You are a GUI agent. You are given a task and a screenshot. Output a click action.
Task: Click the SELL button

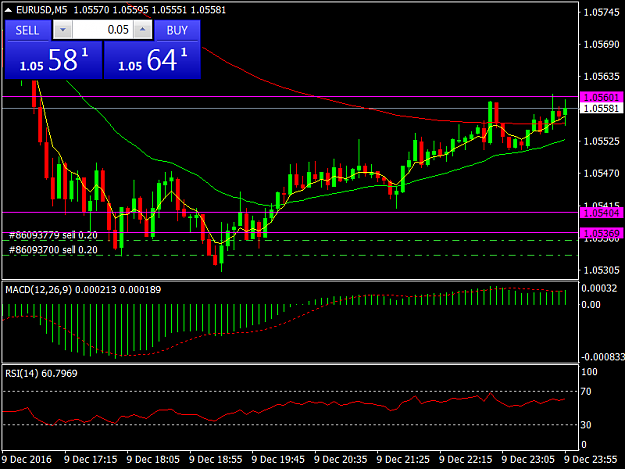click(28, 30)
